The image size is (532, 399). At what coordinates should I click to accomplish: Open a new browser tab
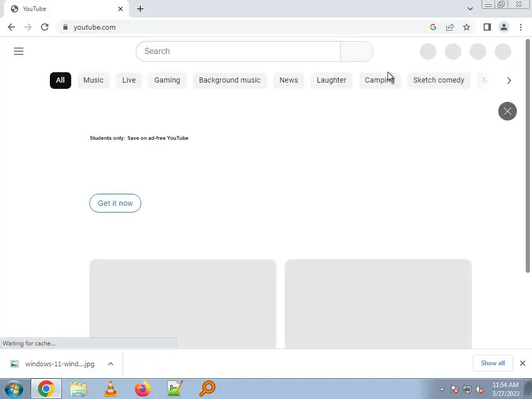pos(140,9)
